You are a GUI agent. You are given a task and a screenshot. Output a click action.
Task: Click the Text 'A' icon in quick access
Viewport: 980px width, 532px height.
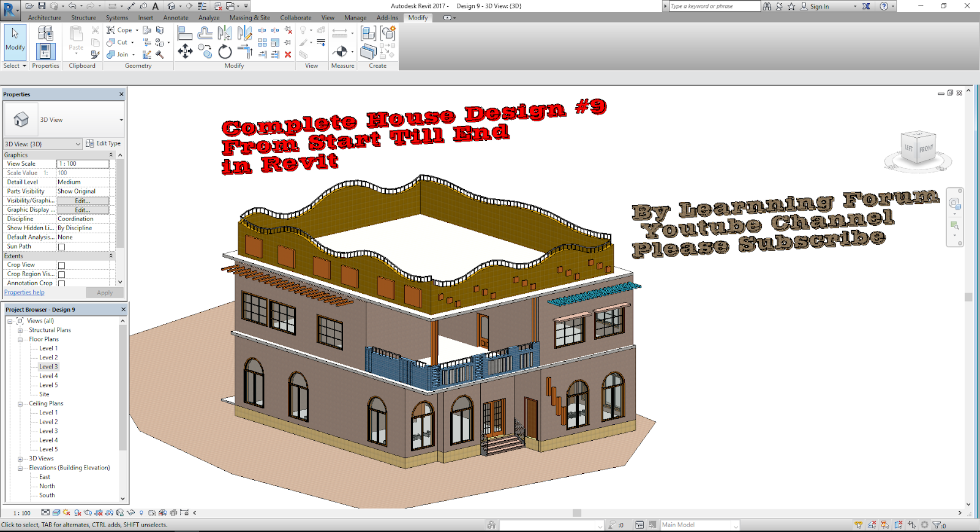156,6
